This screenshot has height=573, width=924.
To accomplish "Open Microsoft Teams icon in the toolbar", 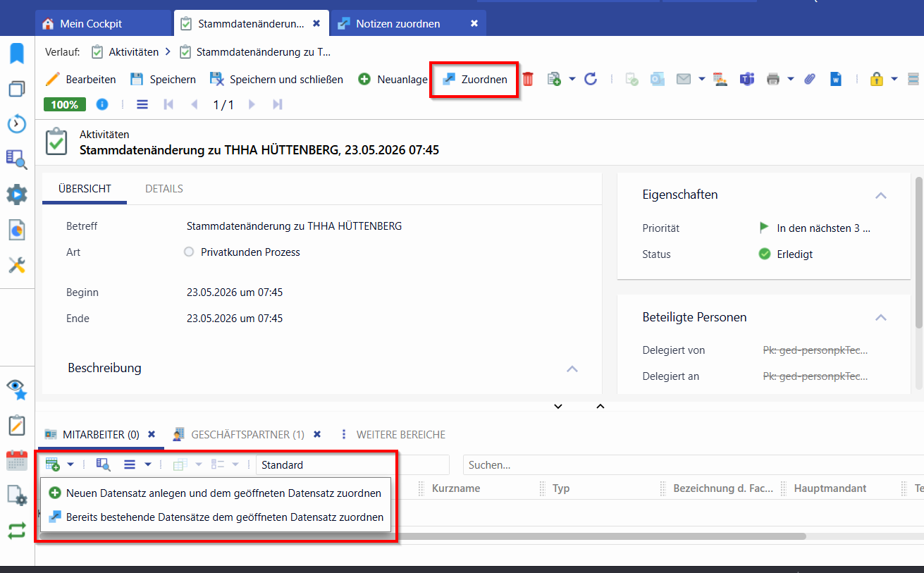I will pos(747,79).
